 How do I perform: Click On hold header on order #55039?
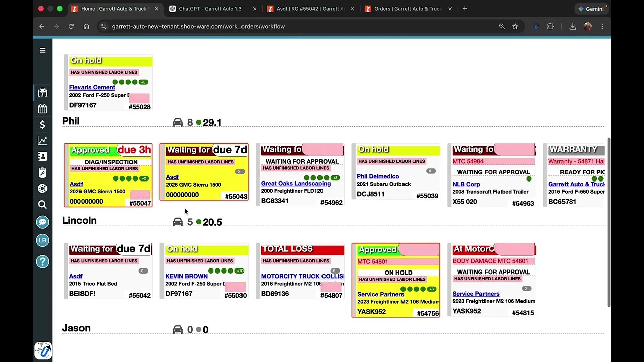pyautogui.click(x=398, y=150)
